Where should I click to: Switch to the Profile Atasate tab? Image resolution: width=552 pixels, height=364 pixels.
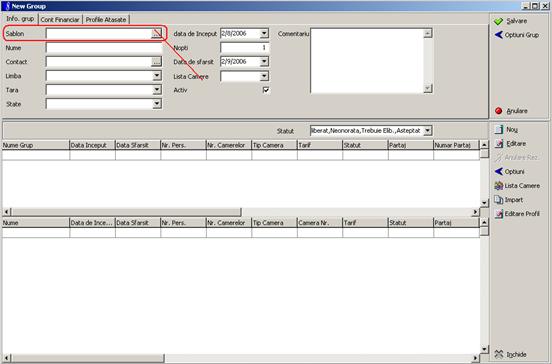106,20
